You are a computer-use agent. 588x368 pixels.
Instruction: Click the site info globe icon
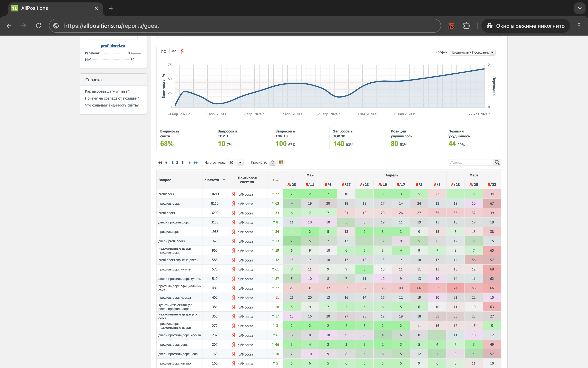tap(56, 26)
